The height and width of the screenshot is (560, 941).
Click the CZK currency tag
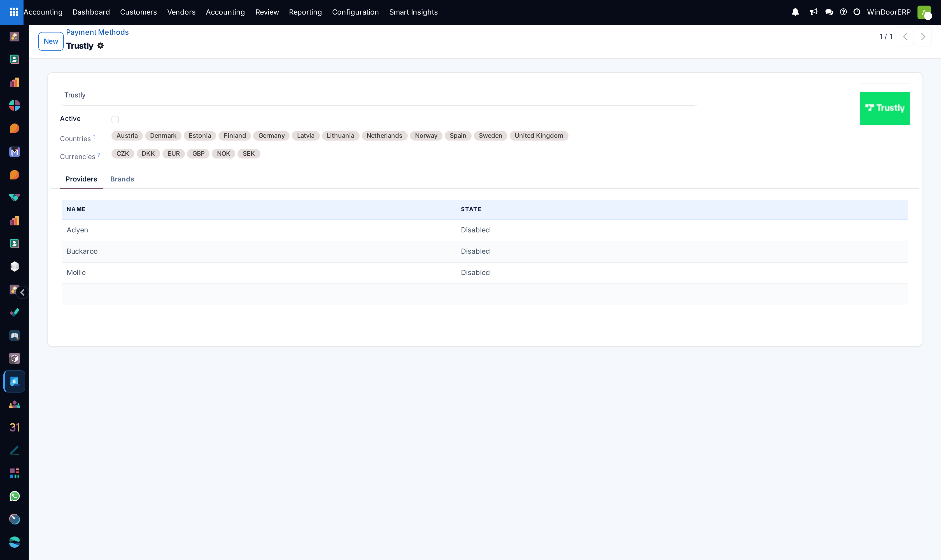pyautogui.click(x=123, y=154)
